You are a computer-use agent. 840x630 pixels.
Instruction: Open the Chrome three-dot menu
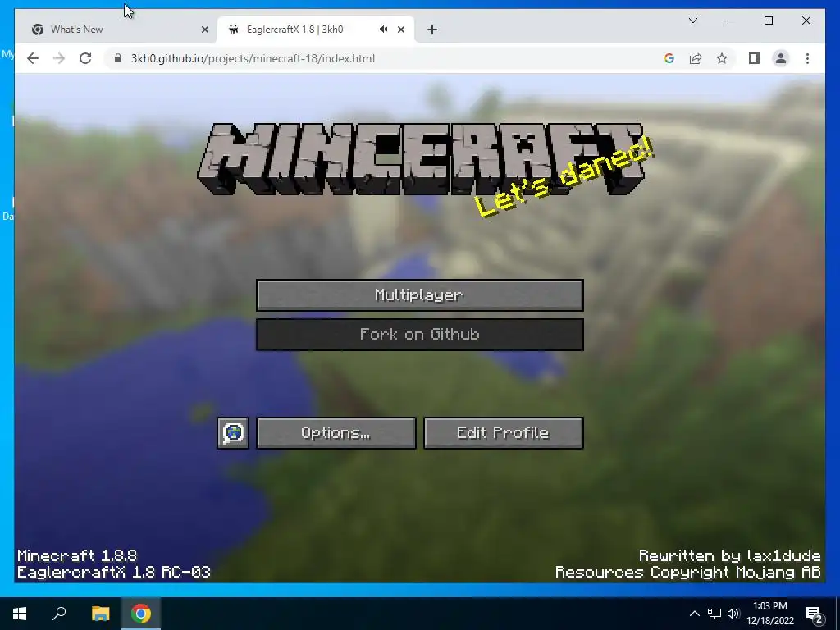(807, 58)
